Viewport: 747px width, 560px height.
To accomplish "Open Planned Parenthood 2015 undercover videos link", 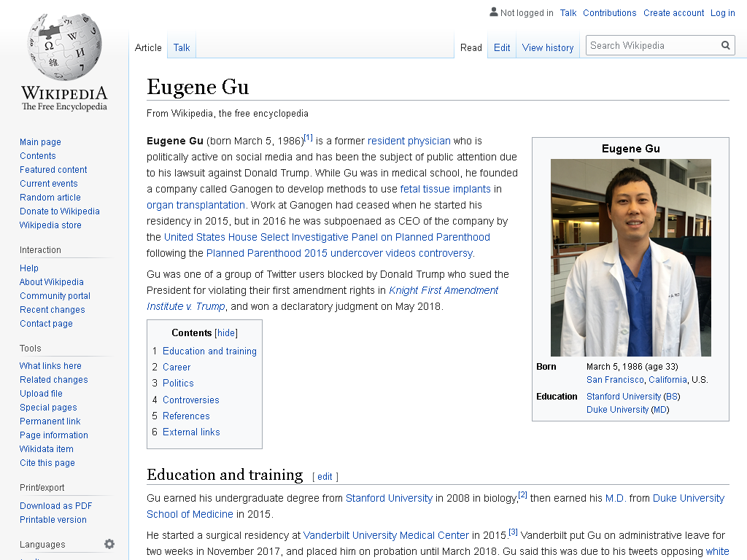I will (339, 253).
